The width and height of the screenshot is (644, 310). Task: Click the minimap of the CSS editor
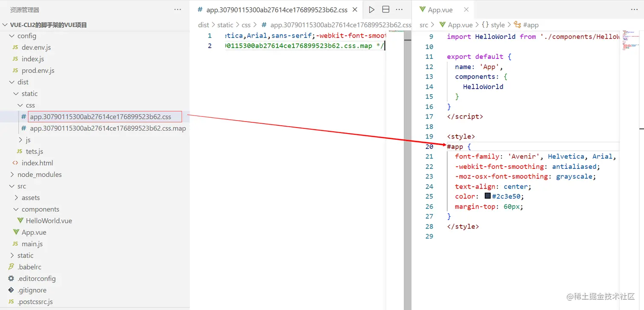point(397,31)
